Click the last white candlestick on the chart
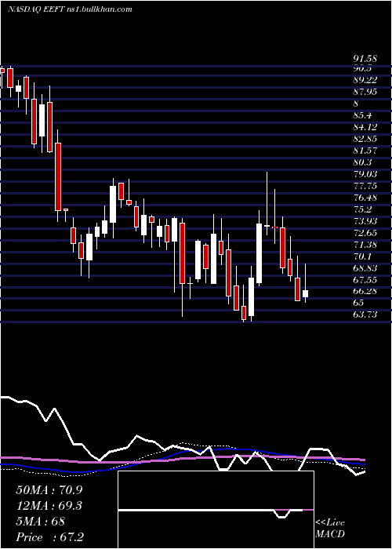Viewport: 392px width, 549px height. click(305, 293)
